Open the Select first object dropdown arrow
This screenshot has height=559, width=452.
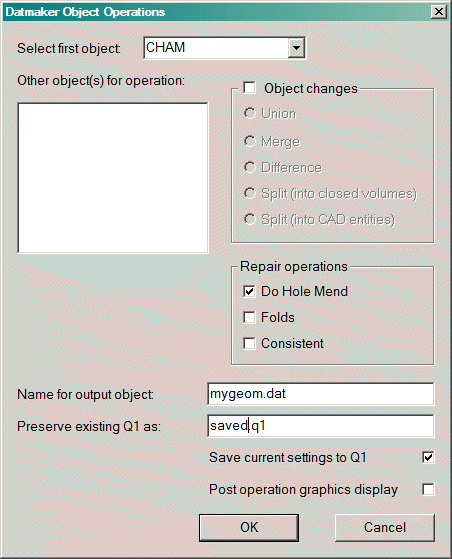[x=296, y=47]
